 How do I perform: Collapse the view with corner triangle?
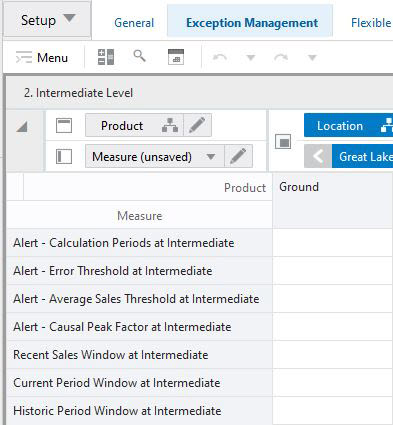[x=22, y=126]
